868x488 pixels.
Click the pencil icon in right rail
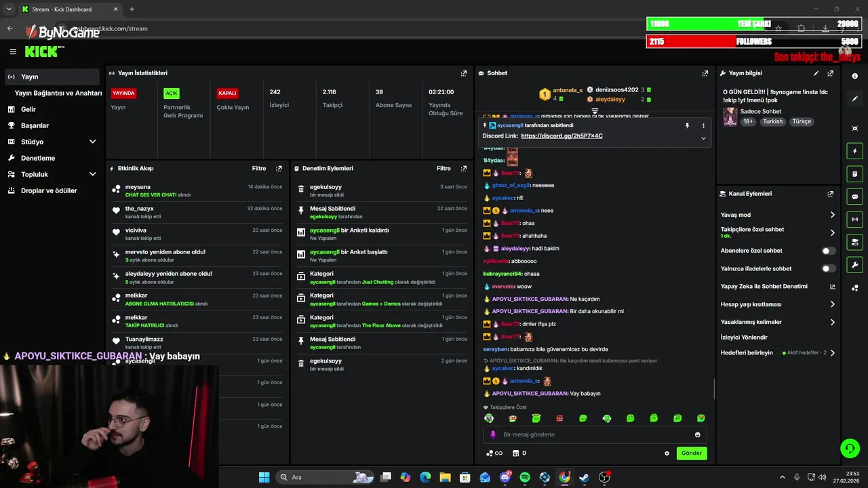[855, 99]
